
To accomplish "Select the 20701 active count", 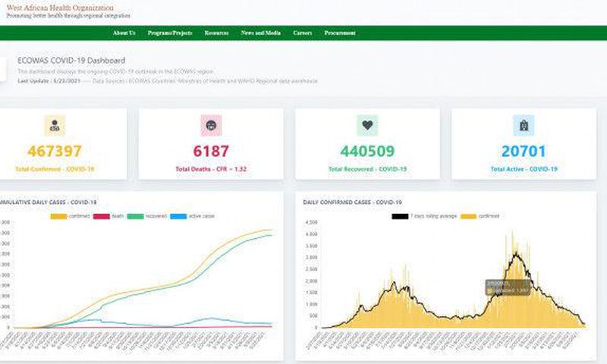I will [x=524, y=151].
